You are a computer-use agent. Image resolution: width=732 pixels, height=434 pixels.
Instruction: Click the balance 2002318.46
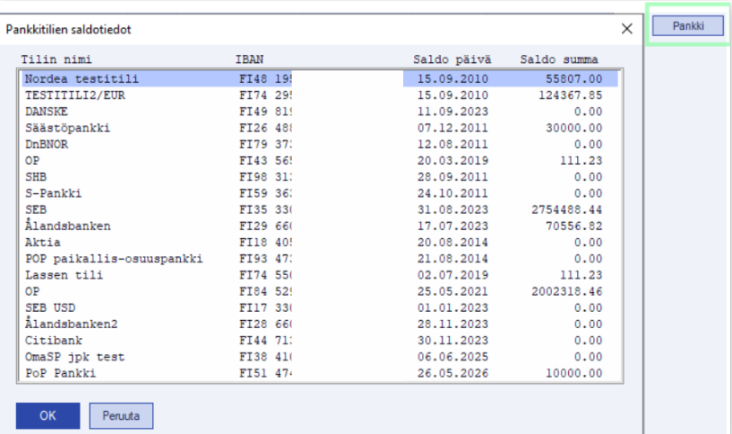pyautogui.click(x=567, y=291)
